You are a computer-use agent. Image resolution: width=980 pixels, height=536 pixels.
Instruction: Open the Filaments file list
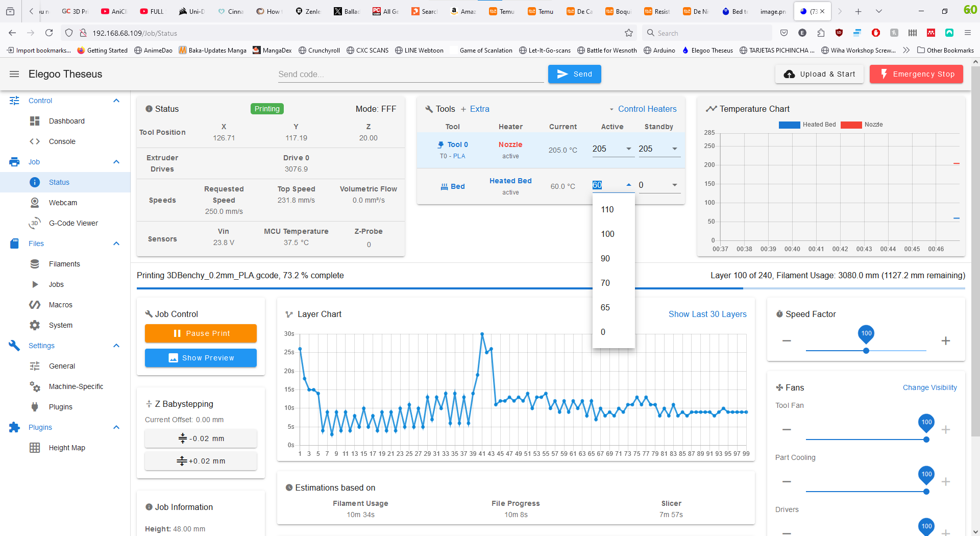pyautogui.click(x=65, y=264)
